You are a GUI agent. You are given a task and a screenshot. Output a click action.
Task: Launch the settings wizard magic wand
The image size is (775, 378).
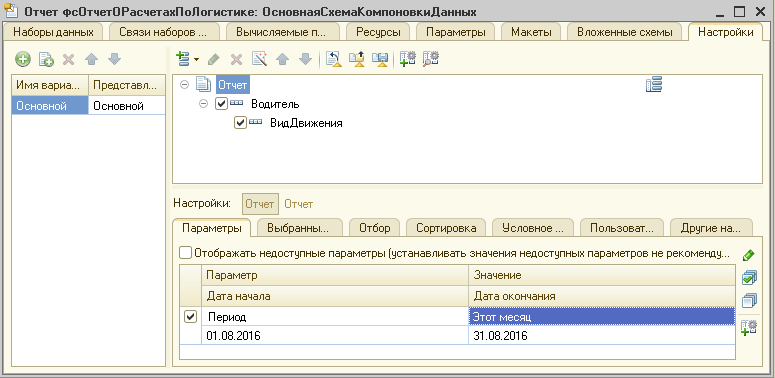point(259,59)
